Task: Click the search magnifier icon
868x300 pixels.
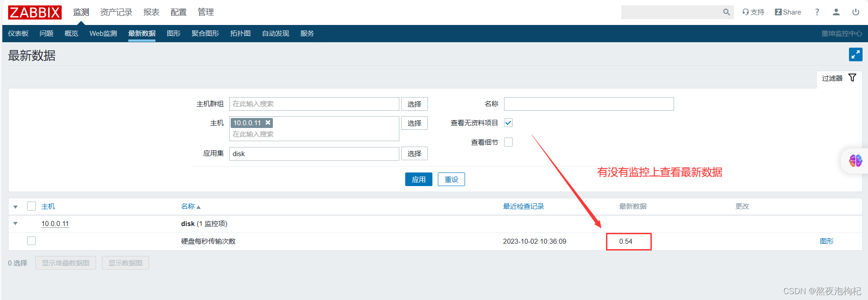Action: pos(726,12)
